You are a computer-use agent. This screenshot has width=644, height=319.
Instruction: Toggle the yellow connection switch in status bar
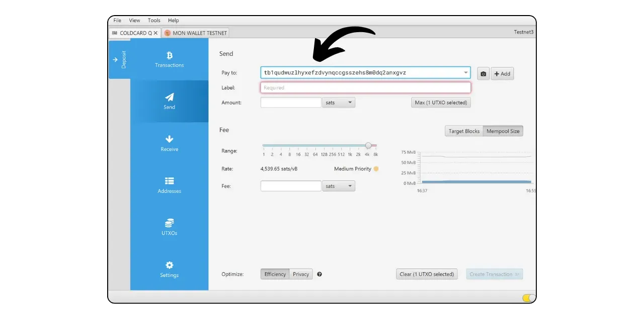[528, 298]
